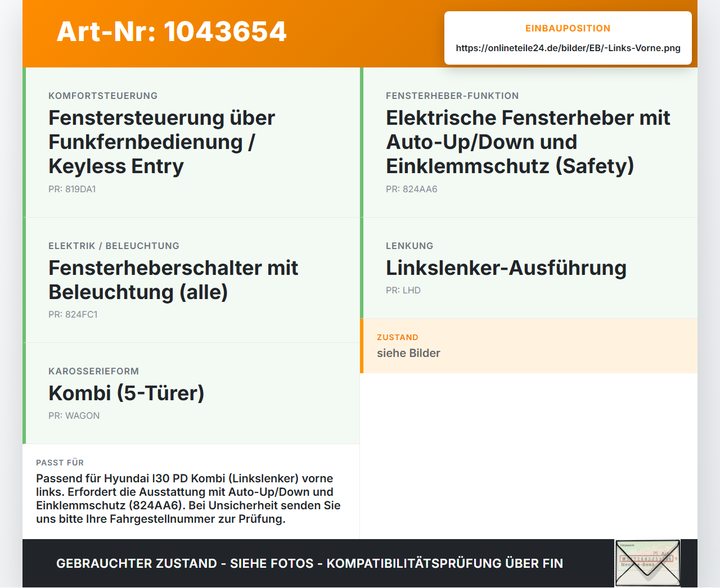Screen dimensions: 720x588
Task: Click the ZUSTAND siehe Bilder box
Action: coord(529,346)
